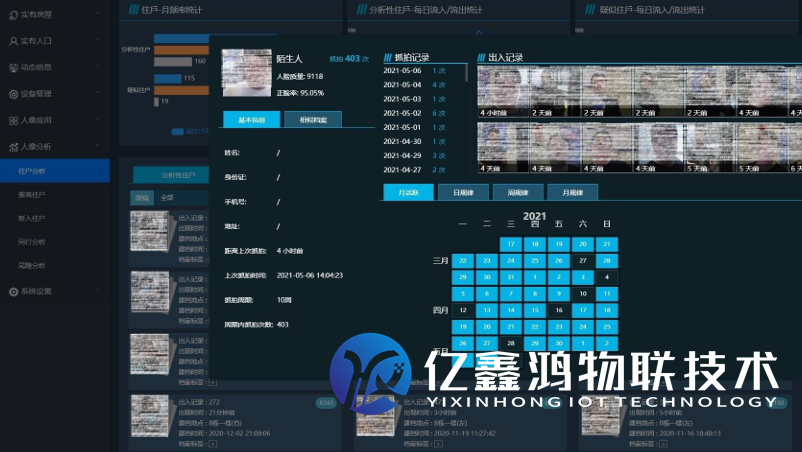Screen dimensions: 802x452
Task: Expand the 动态信息 menu chevron
Action: [x=97, y=65]
